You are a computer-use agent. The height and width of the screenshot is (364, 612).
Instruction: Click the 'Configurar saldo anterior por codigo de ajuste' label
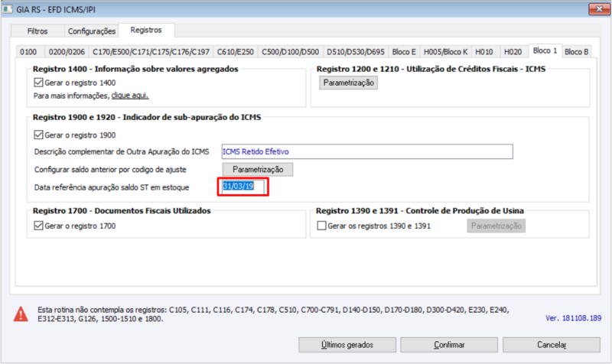110,170
